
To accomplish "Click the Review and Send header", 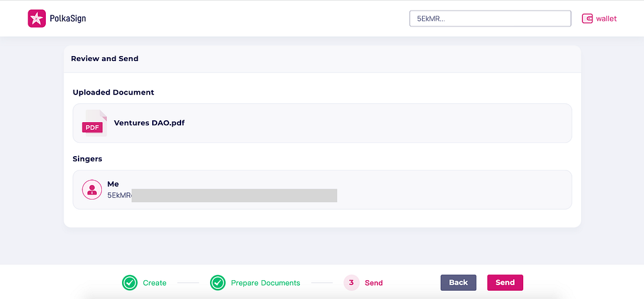I will tap(105, 59).
